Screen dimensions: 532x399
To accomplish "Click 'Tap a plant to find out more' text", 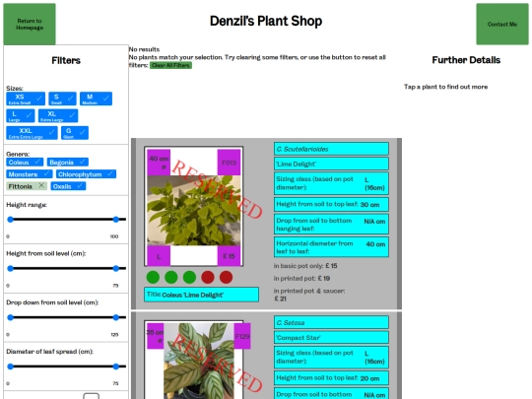I will tap(445, 87).
